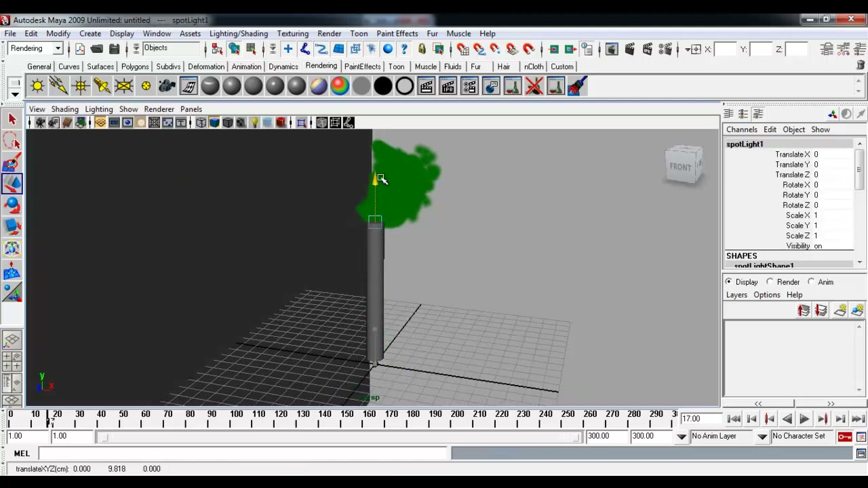This screenshot has width=868, height=488.
Task: Play the animation forward
Action: click(x=804, y=419)
